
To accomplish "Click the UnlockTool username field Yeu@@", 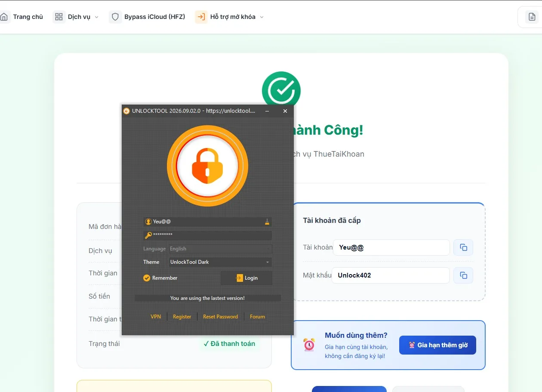I will point(207,222).
